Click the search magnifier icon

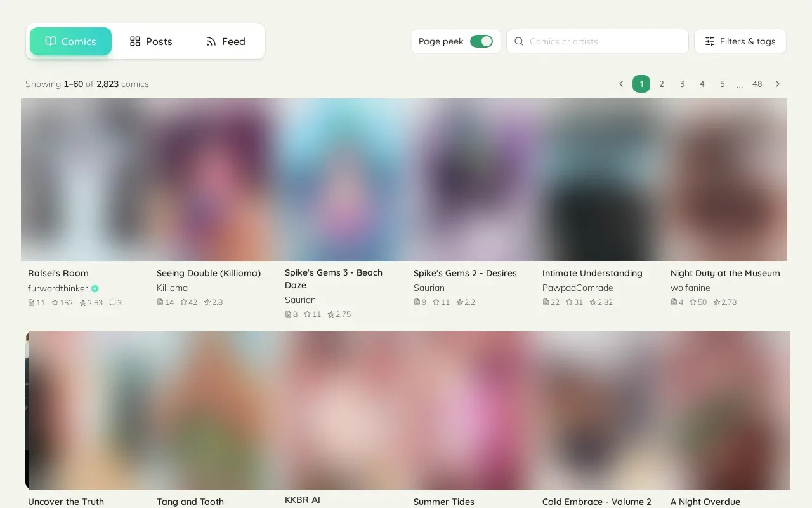click(519, 41)
